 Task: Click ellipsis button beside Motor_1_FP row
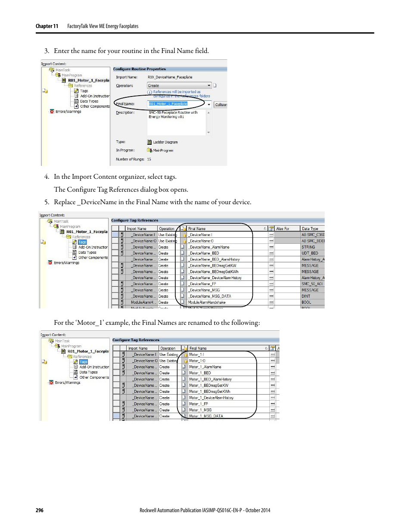(272, 404)
